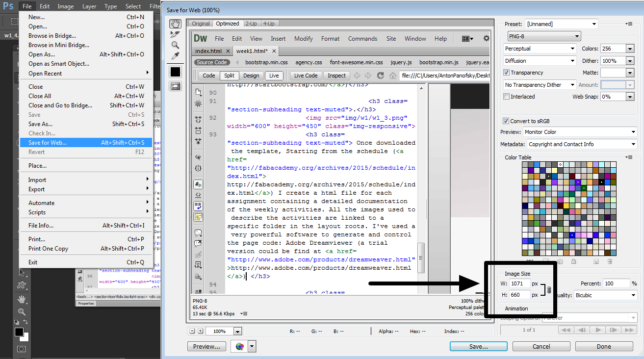Jump to last animation frame
Viewport: 644px width, 359px height.
tap(629, 330)
